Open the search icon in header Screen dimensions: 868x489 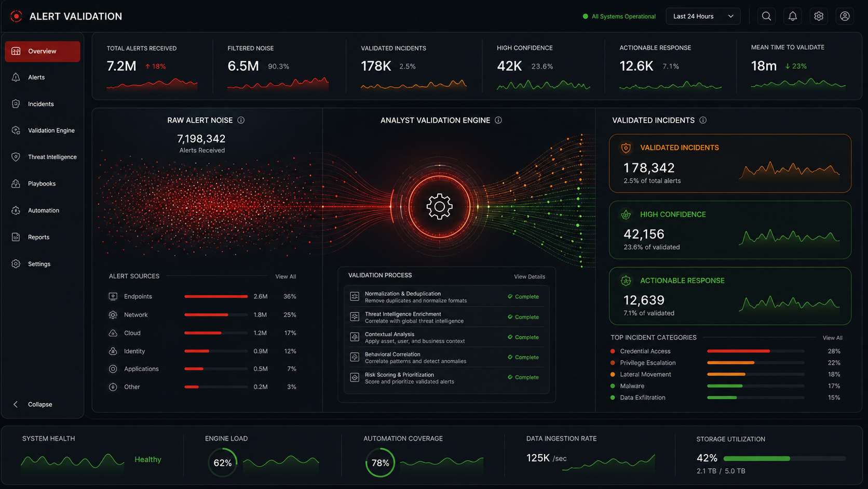point(766,16)
